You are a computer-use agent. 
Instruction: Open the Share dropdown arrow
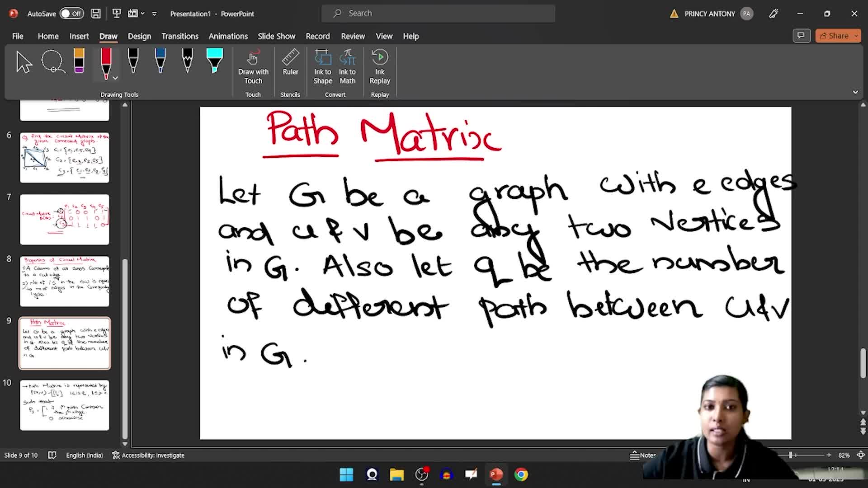click(x=857, y=36)
